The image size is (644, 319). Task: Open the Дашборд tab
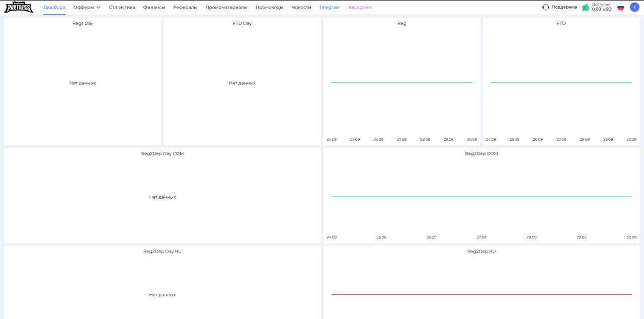(54, 8)
